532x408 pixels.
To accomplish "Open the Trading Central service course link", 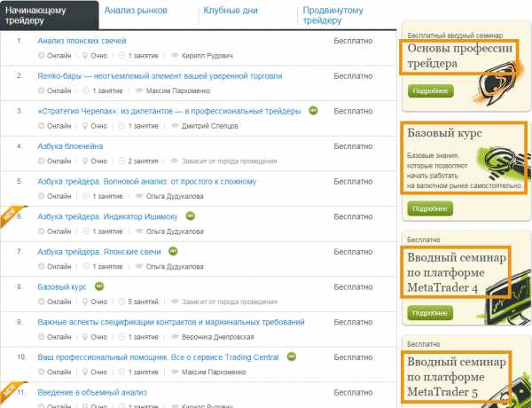I will (x=158, y=357).
